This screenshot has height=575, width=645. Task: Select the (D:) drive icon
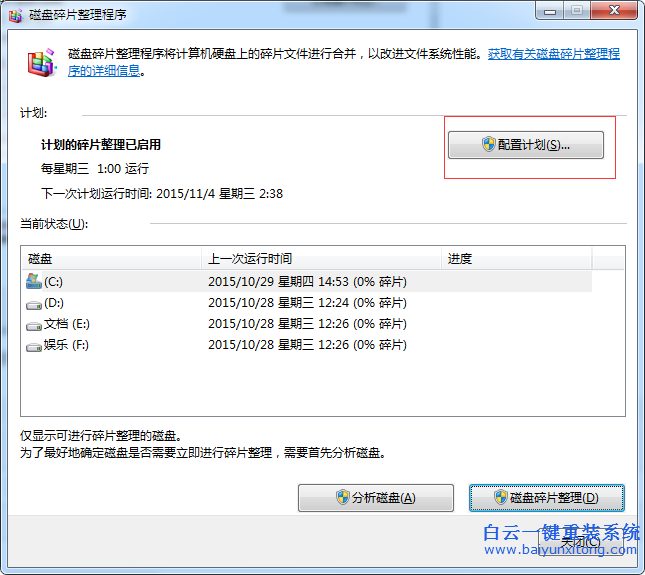point(34,304)
